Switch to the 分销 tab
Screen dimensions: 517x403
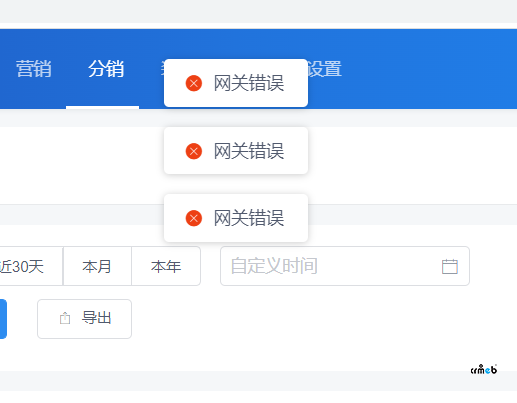tap(106, 69)
